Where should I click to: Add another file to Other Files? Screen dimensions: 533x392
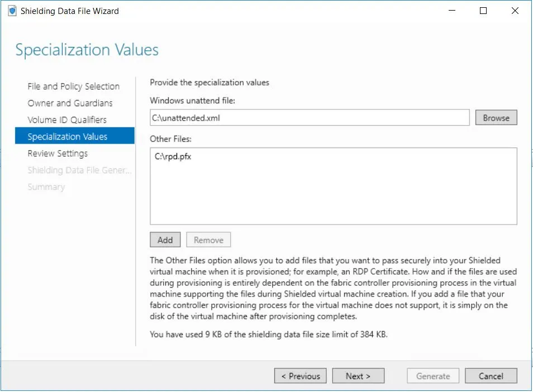165,240
